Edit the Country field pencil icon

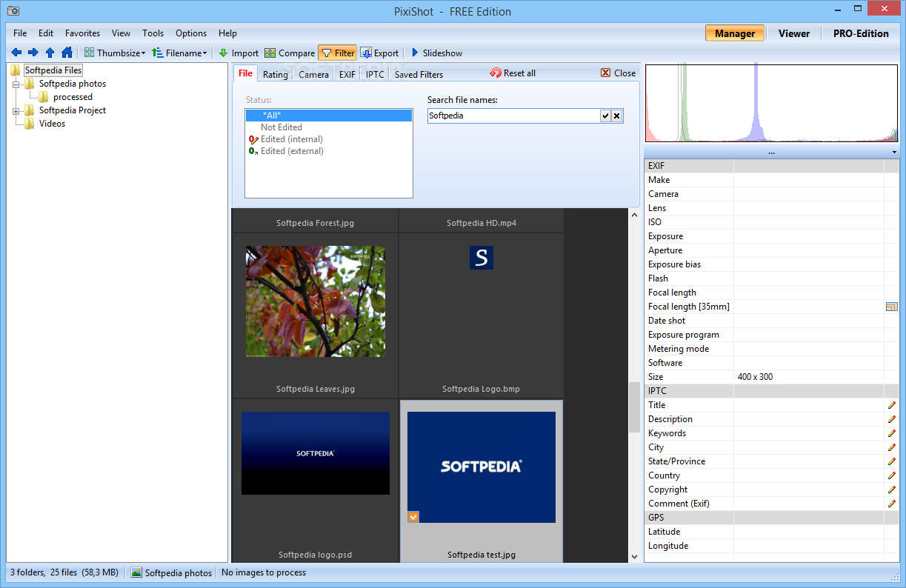891,475
